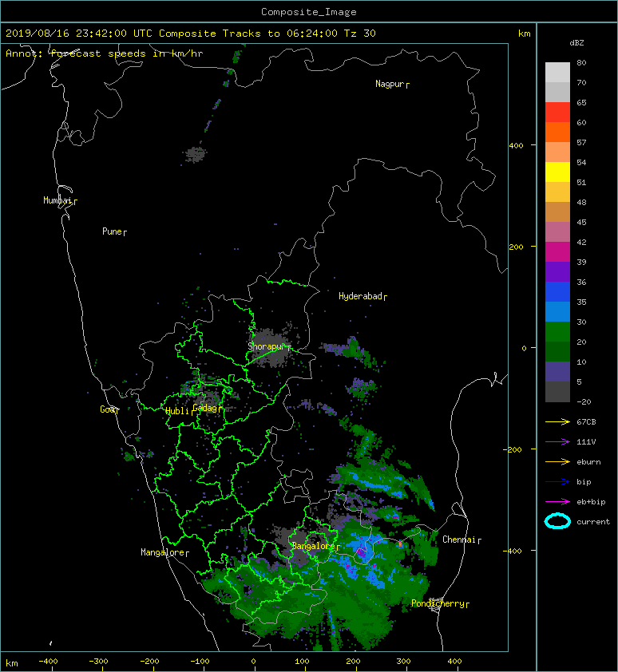Pick the dark orange swatch below red
618x672 pixels.
pos(557,132)
